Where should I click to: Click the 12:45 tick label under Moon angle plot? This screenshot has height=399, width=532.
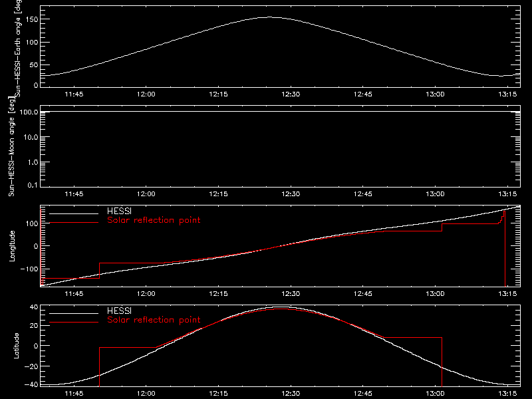[x=363, y=194]
